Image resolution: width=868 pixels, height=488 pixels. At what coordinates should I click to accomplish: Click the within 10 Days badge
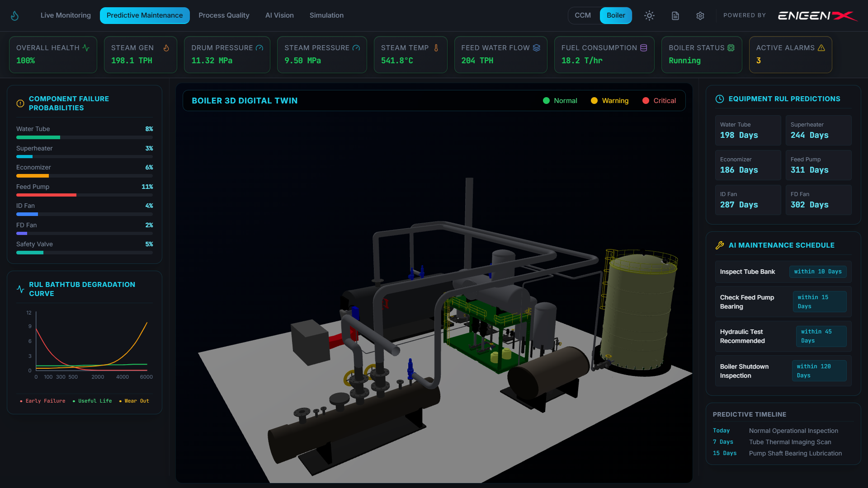point(818,272)
